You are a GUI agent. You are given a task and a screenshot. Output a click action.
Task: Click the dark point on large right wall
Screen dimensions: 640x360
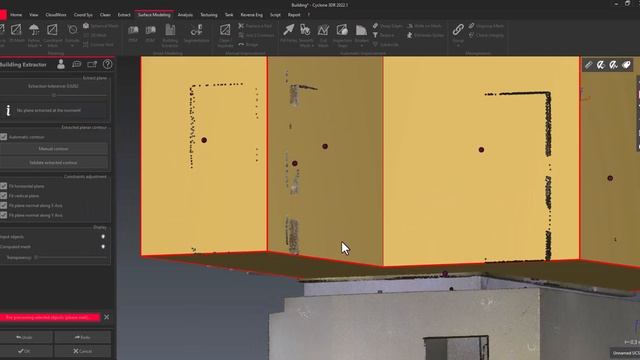tap(481, 150)
